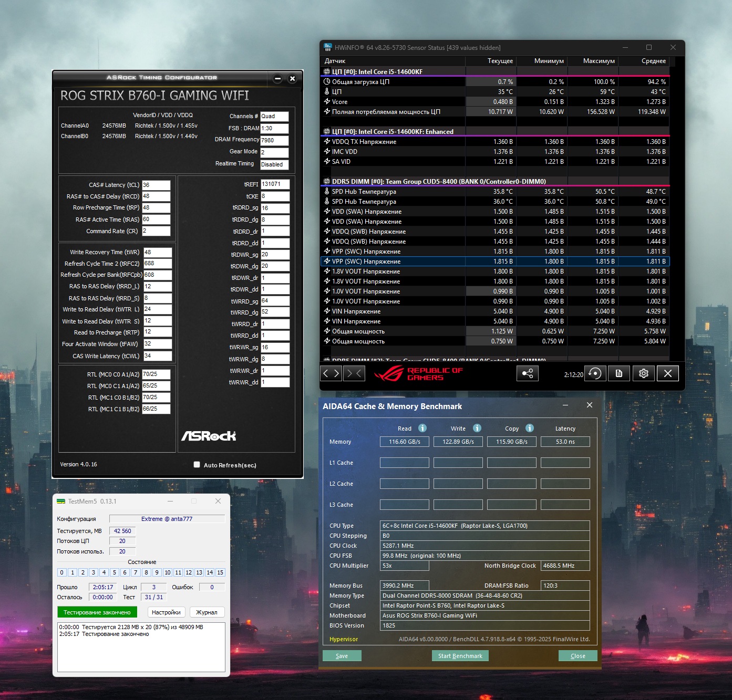Click lightning icon beside IMC VDD
The height and width of the screenshot is (700, 732).
(x=327, y=151)
